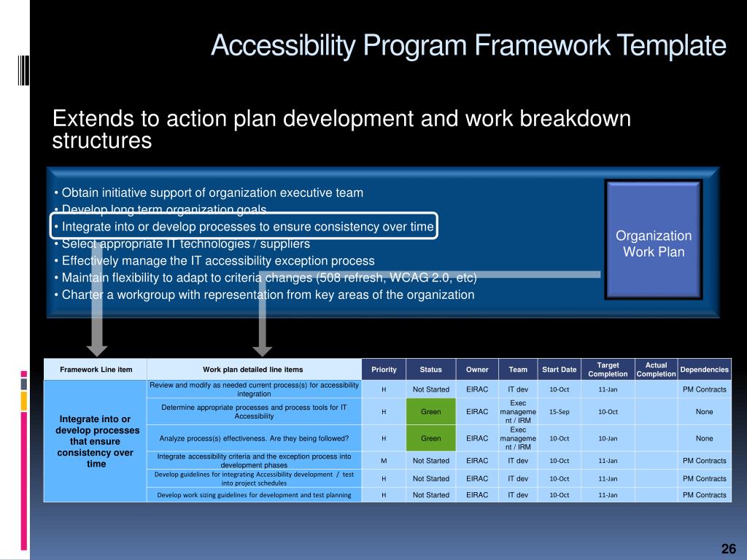The image size is (747, 560).
Task: Click target completion '10-Oct' in 'Determine appropriate processes' row
Action: click(x=608, y=412)
